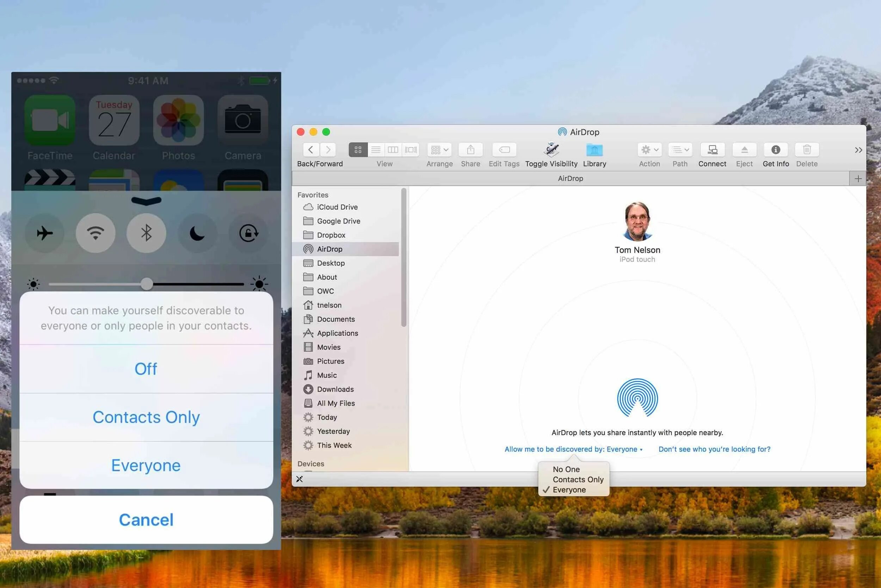Toggle Wi-Fi in Control Center
This screenshot has height=588, width=881.
[x=96, y=233]
